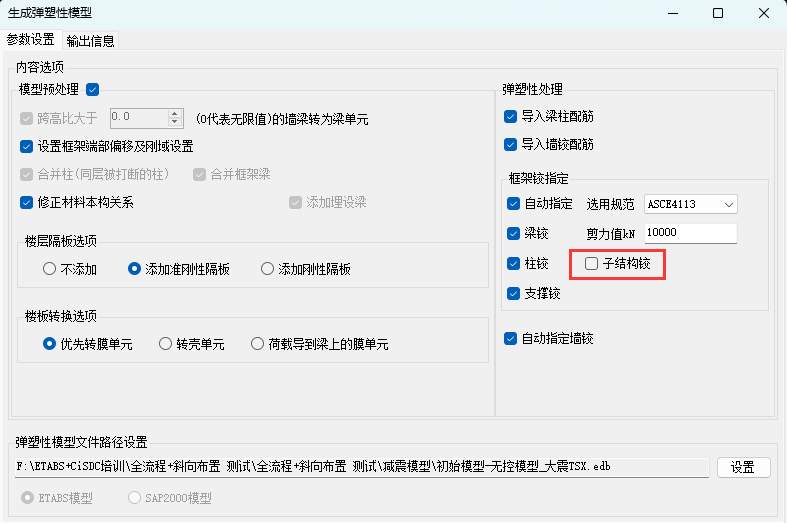Uncheck 修正材料本构关系 option
The height and width of the screenshot is (523, 787).
coord(26,202)
